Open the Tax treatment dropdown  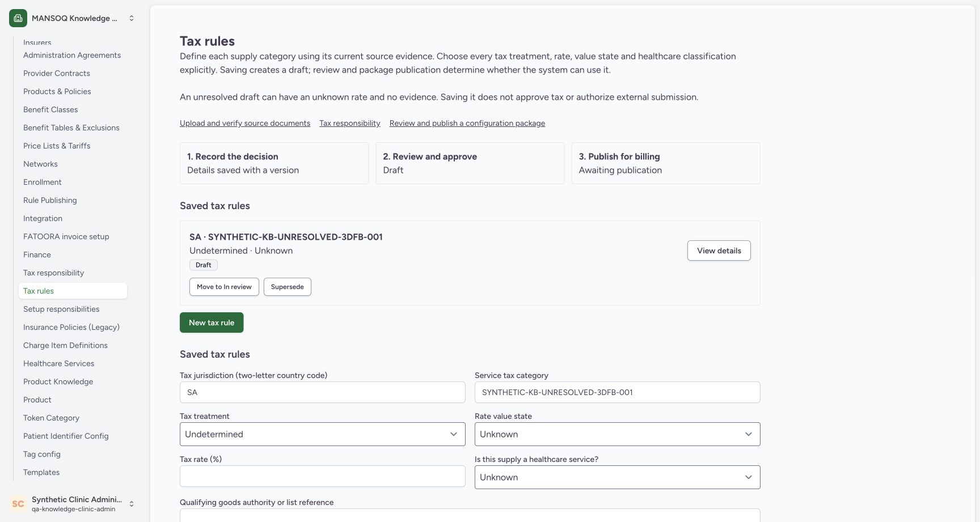(322, 434)
